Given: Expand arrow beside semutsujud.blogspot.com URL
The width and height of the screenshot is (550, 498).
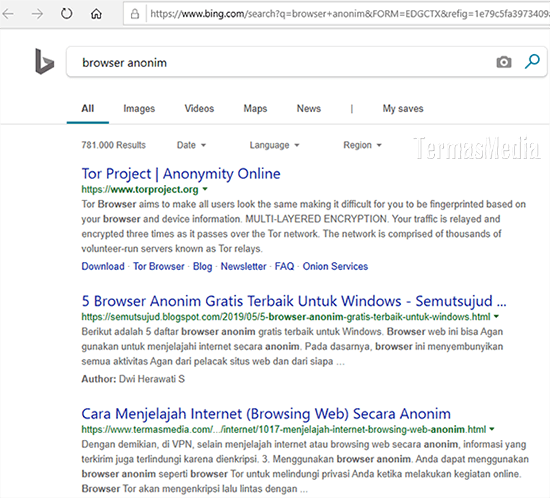Looking at the screenshot, I should (x=496, y=316).
